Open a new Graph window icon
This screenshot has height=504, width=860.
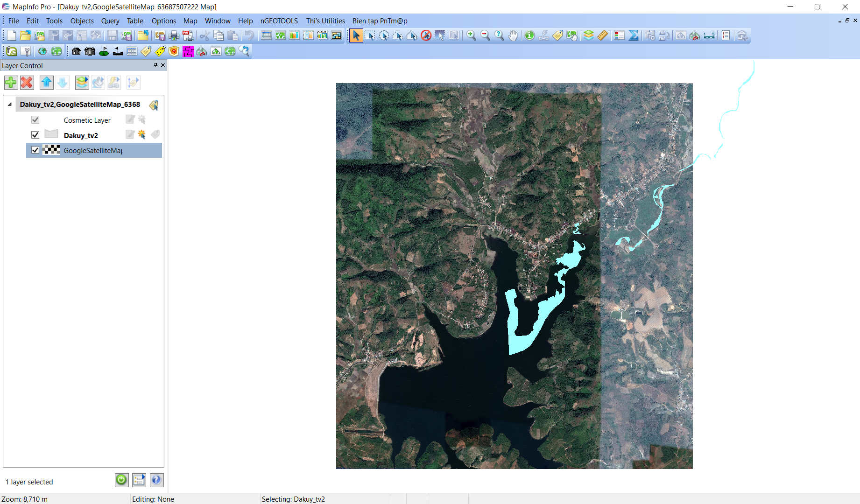(x=294, y=35)
